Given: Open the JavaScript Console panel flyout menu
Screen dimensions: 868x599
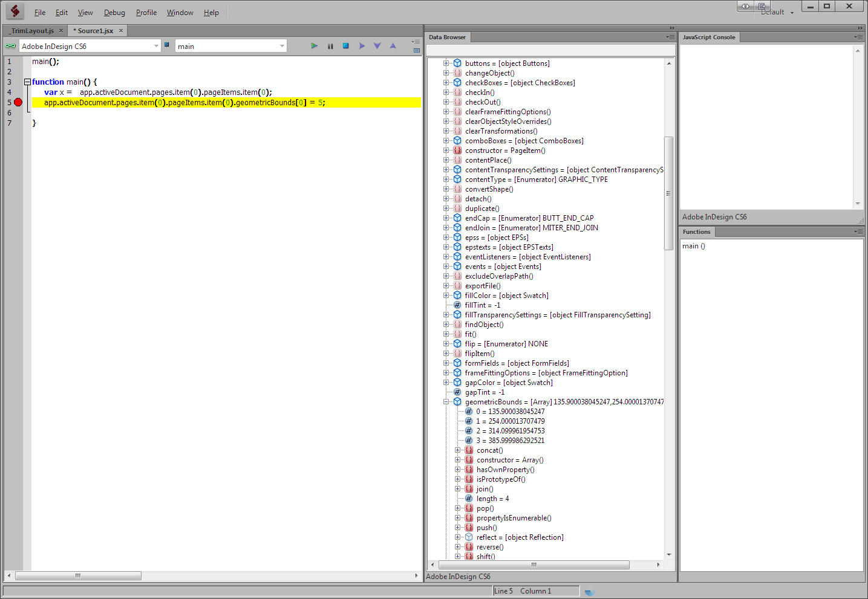Looking at the screenshot, I should point(858,37).
